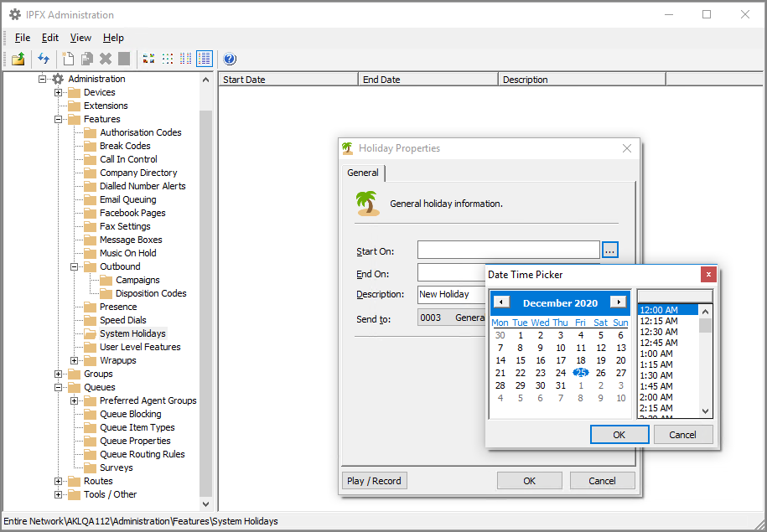Screen dimensions: 767x532
Task: Collapse the Features tree node
Action: 58,119
